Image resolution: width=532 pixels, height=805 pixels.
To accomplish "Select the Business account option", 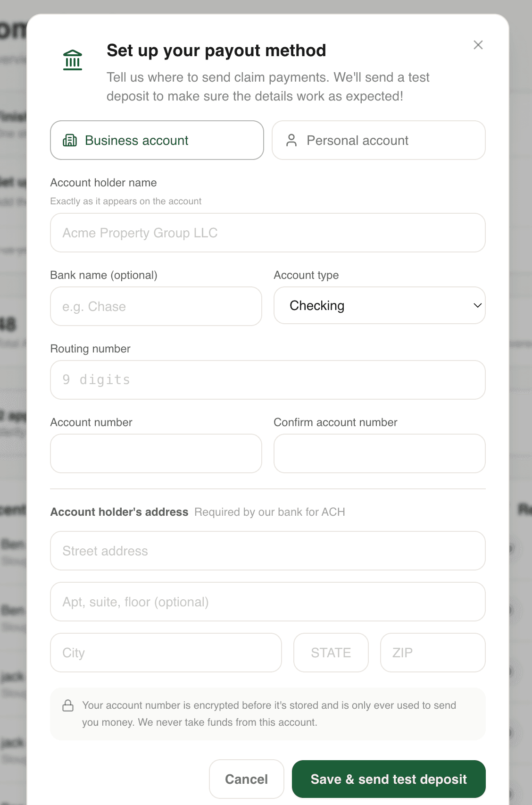I will (157, 140).
